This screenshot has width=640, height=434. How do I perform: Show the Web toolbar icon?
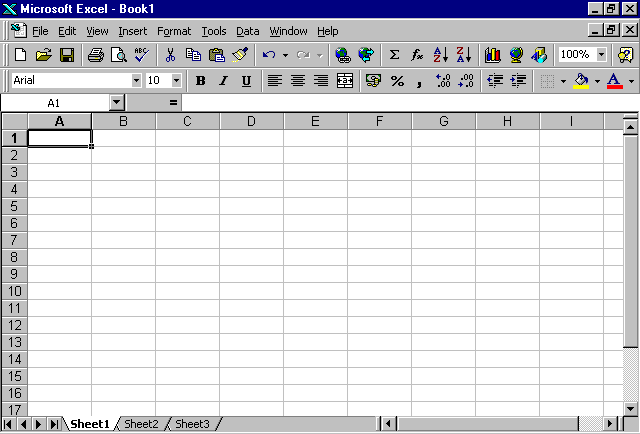coord(366,54)
